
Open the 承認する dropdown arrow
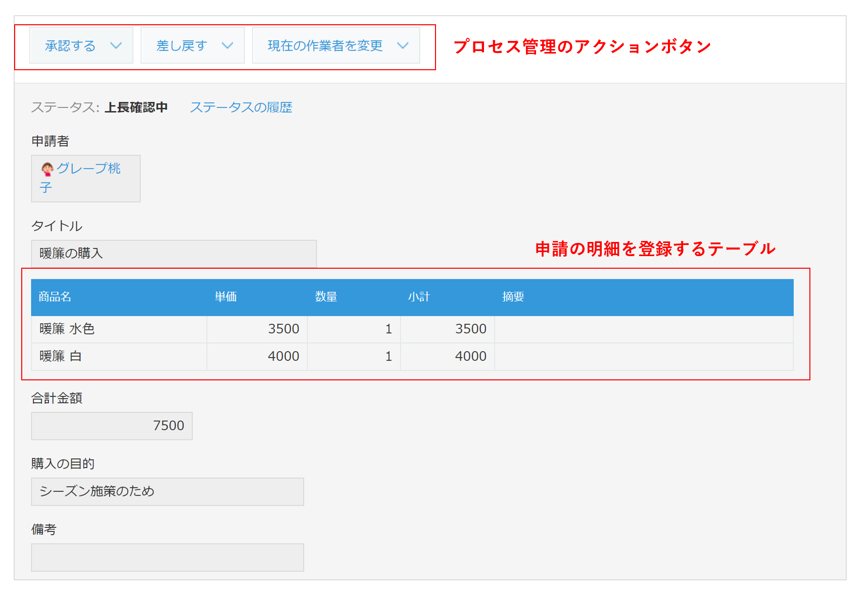tap(117, 45)
